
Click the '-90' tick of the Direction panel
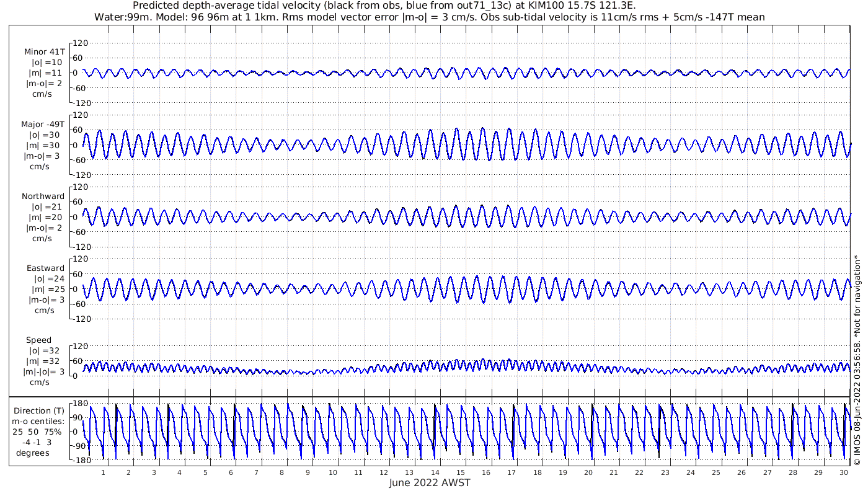coord(81,446)
